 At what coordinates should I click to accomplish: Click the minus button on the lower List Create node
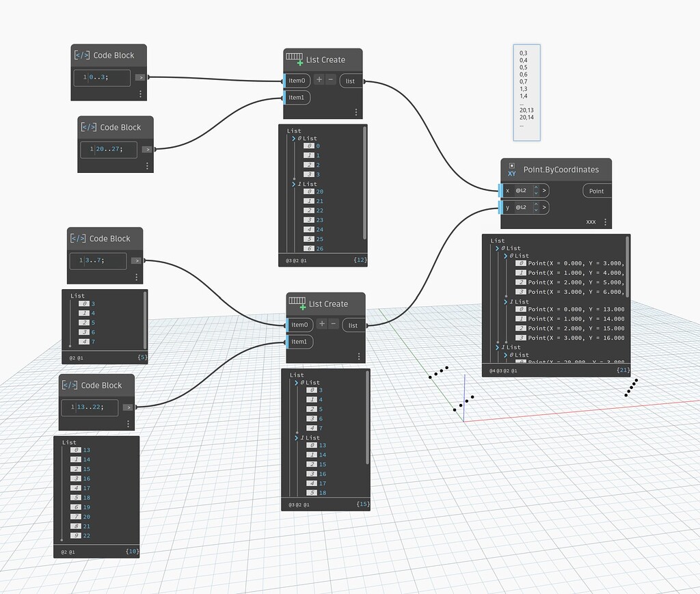coord(334,325)
